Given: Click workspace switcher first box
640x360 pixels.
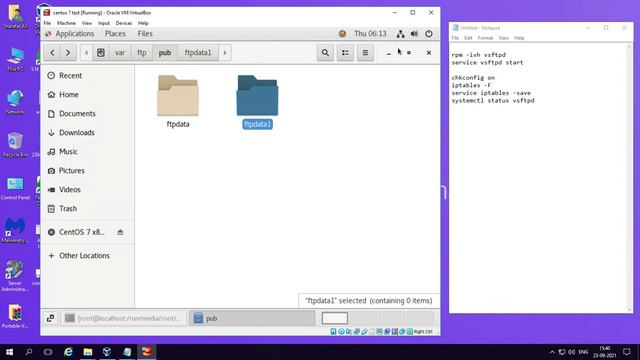Looking at the screenshot, I should coord(335,318).
